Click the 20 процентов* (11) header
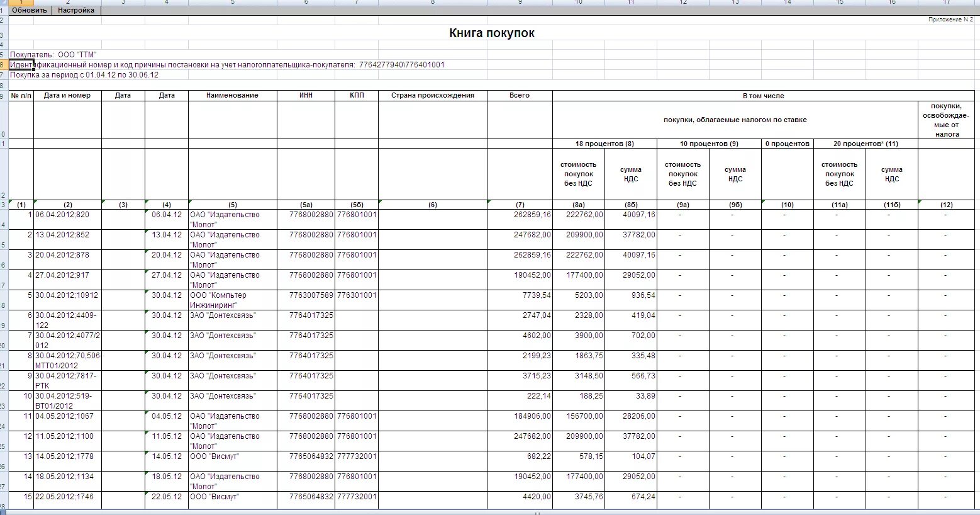This screenshot has height=515, width=980. coord(866,144)
